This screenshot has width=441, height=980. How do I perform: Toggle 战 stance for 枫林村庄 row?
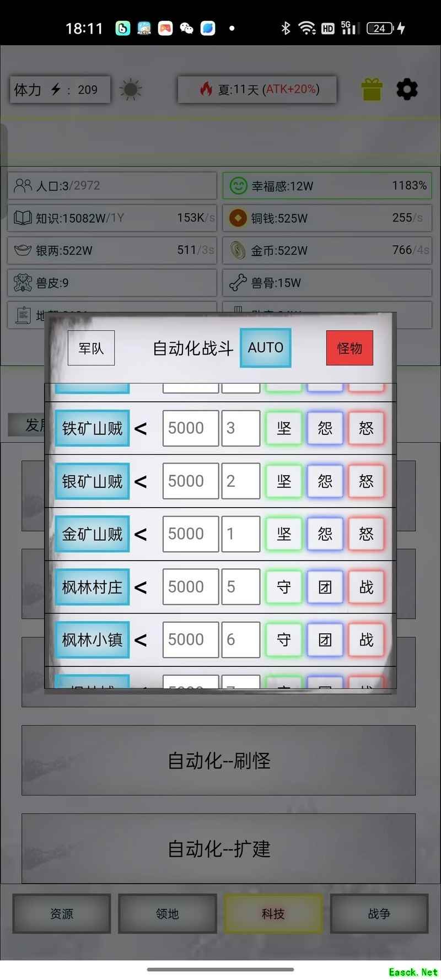click(x=366, y=587)
